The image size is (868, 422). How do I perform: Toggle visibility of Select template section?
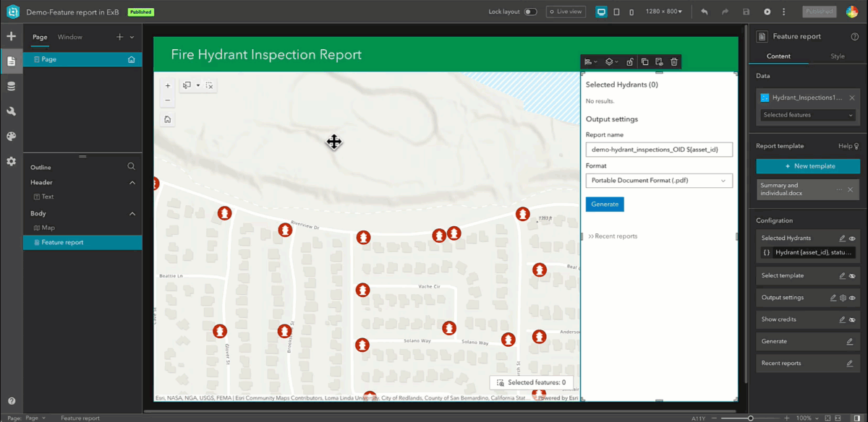(852, 275)
